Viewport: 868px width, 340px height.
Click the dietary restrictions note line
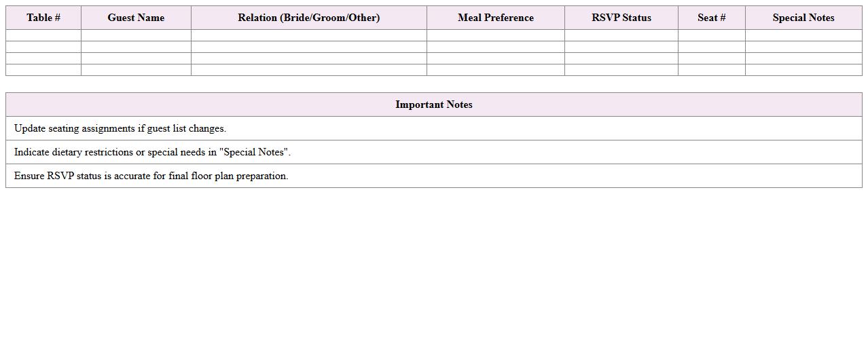coord(152,152)
